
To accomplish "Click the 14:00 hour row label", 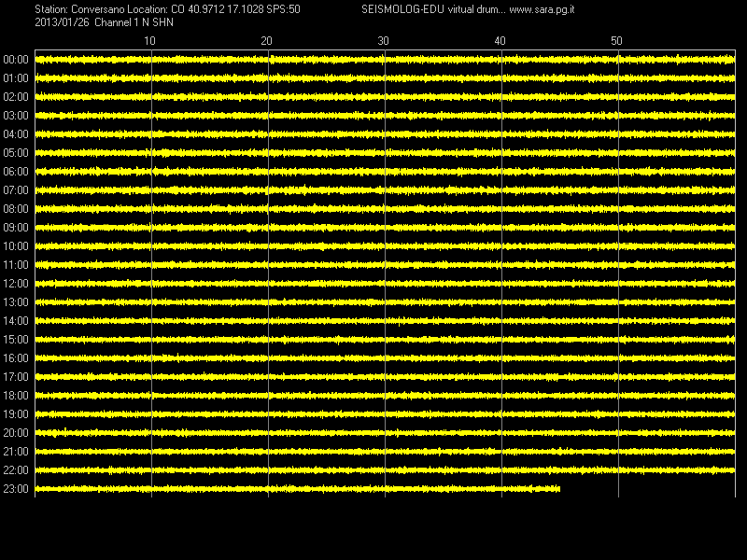I will (16, 321).
